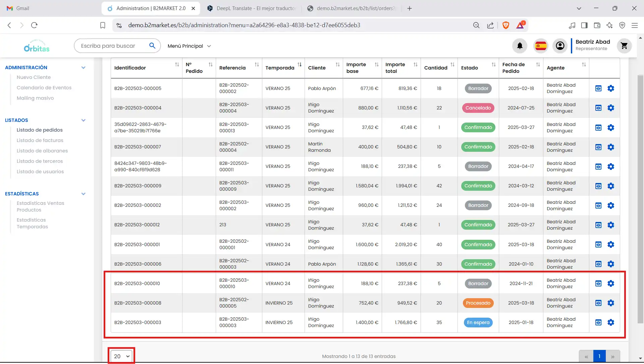View order B2B-202503-000004 with eye icon
644x364 pixels.
tap(598, 108)
